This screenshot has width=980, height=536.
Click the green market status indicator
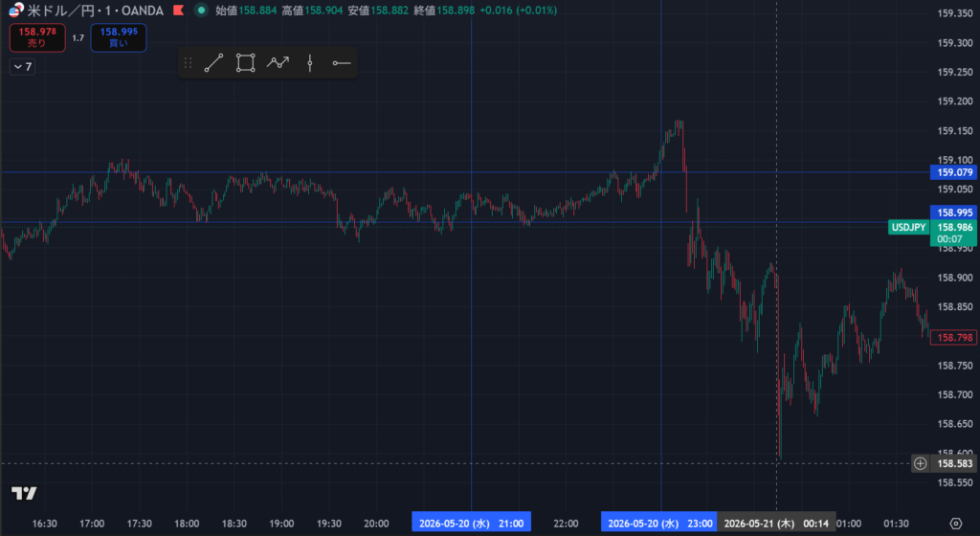point(201,10)
